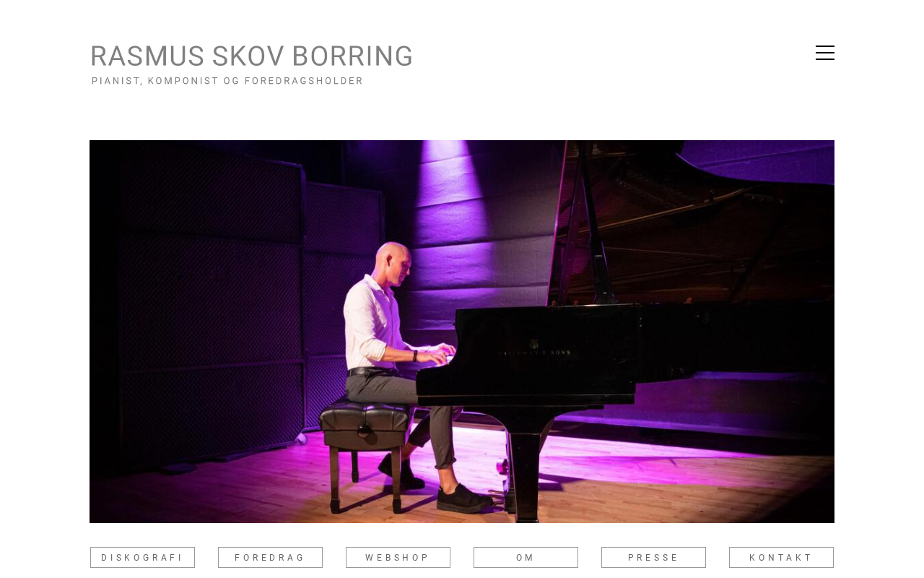Go to the Foredrag section
The width and height of the screenshot is (924, 578).
270,558
